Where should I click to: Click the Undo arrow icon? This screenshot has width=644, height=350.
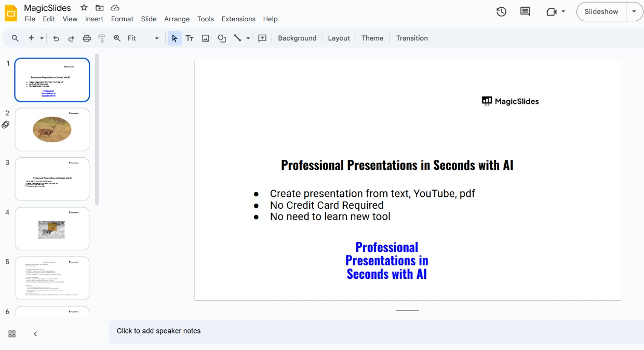(x=56, y=38)
